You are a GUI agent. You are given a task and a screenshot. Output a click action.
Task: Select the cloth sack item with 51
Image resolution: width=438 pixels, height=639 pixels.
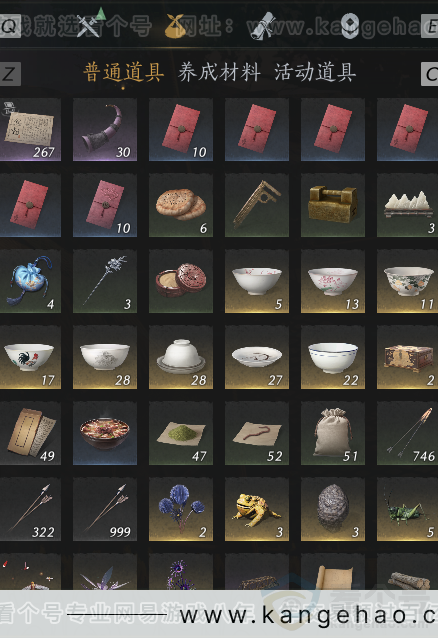333,433
